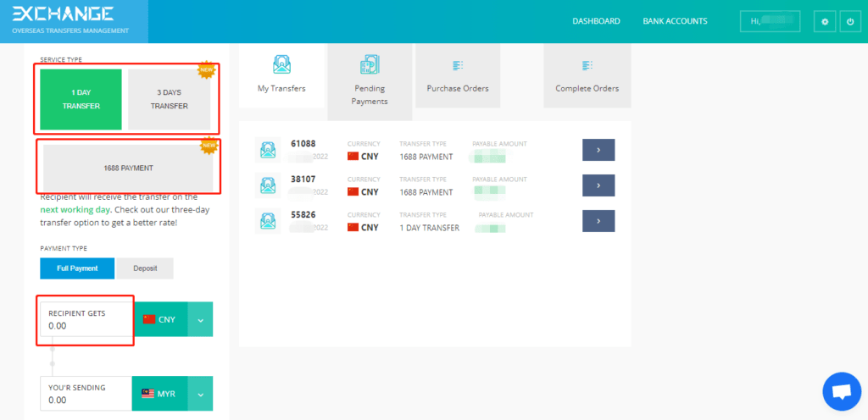Click transfer number 61088
Viewport: 868px width, 420px height.
pyautogui.click(x=303, y=144)
